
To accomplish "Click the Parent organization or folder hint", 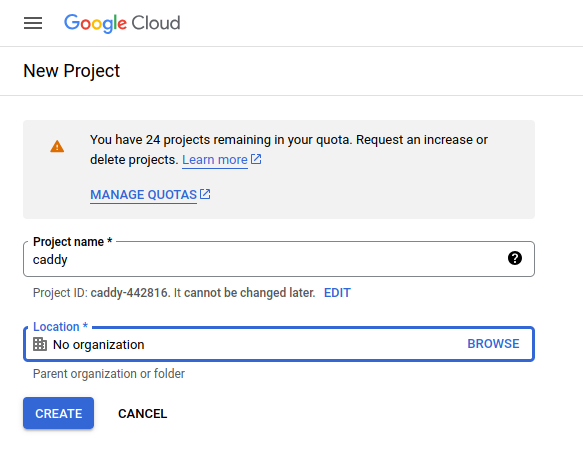I will (x=109, y=373).
